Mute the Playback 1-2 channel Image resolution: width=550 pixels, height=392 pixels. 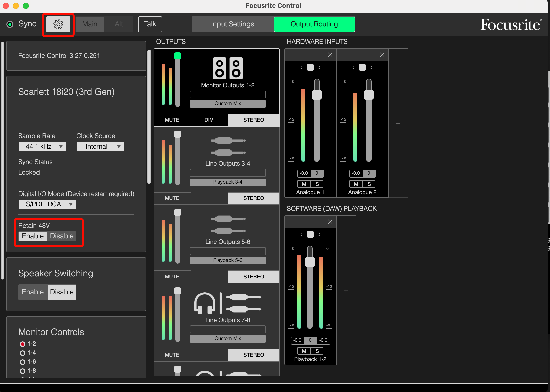(x=304, y=351)
